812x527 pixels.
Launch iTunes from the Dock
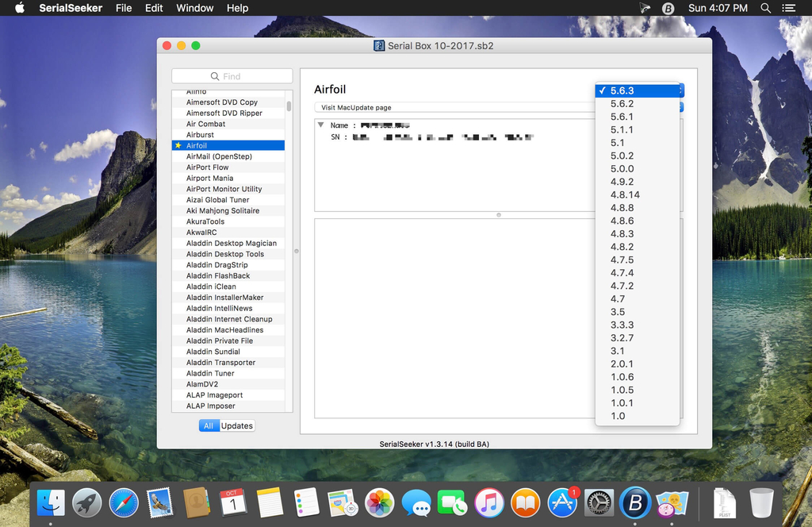tap(489, 502)
